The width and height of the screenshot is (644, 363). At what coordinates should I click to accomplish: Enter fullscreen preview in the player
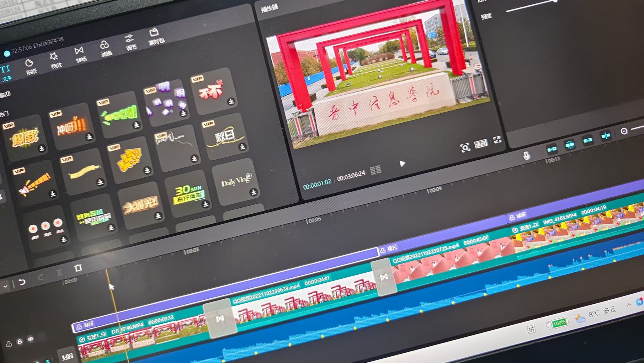point(497,140)
